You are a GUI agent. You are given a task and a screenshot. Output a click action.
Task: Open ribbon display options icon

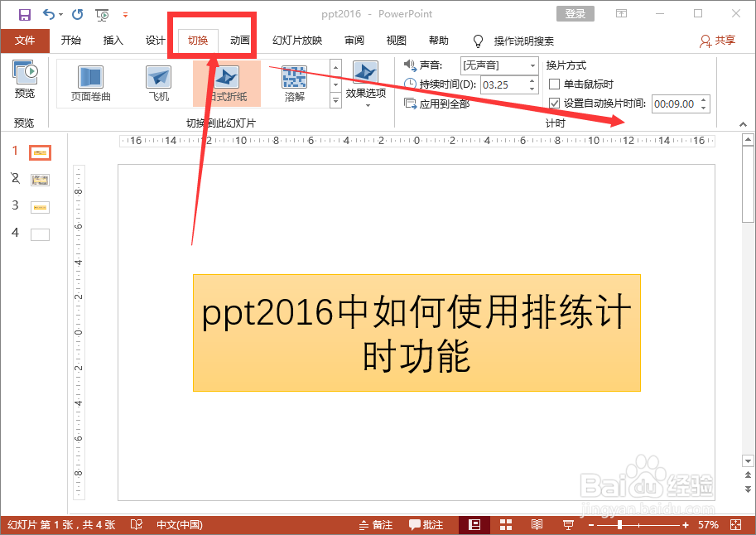(622, 13)
